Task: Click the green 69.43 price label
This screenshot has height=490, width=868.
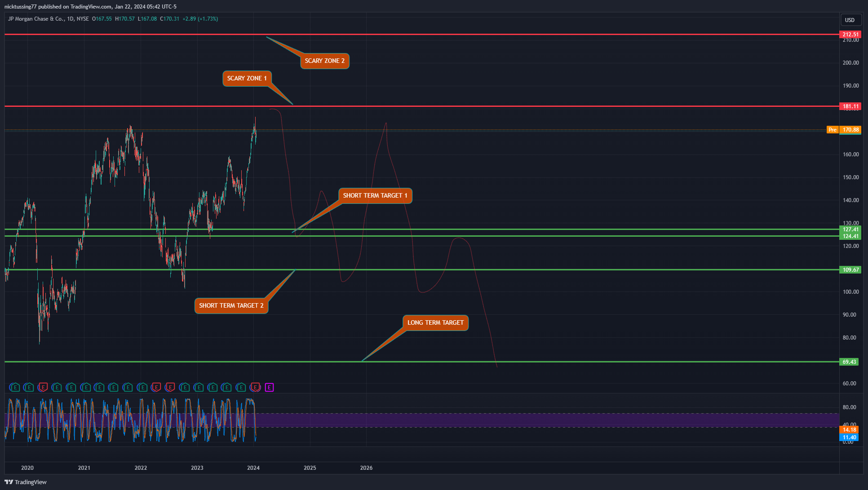Action: [x=849, y=362]
